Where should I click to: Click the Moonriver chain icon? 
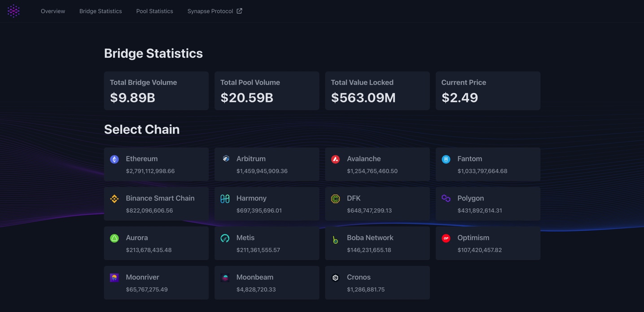pyautogui.click(x=114, y=278)
